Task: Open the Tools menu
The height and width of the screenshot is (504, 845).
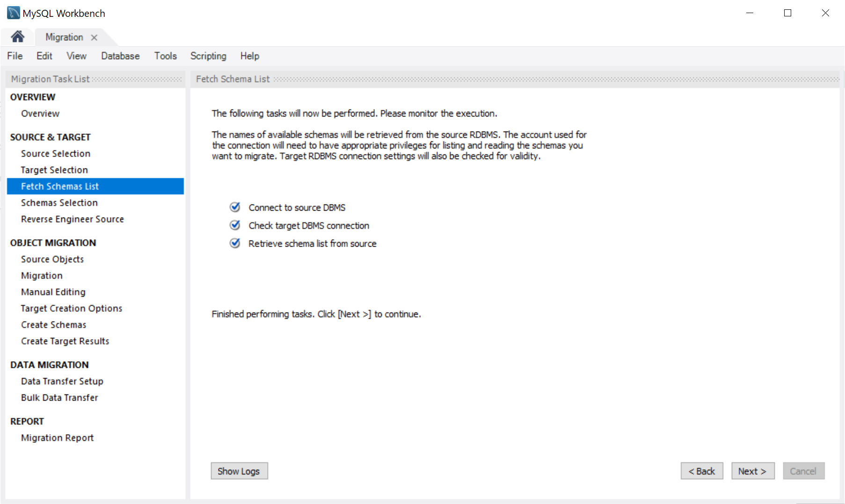Action: click(x=165, y=56)
